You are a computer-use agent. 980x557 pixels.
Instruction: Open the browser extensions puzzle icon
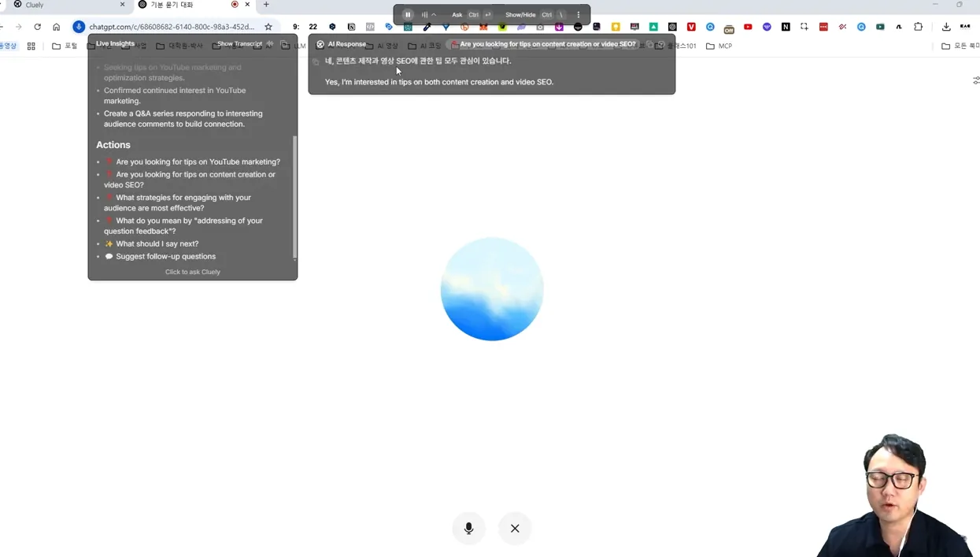point(918,27)
